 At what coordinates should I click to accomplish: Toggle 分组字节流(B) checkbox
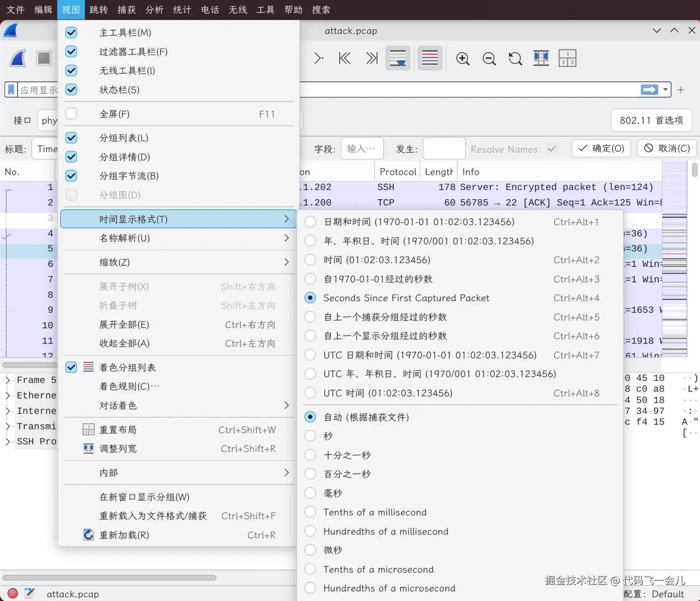(71, 176)
